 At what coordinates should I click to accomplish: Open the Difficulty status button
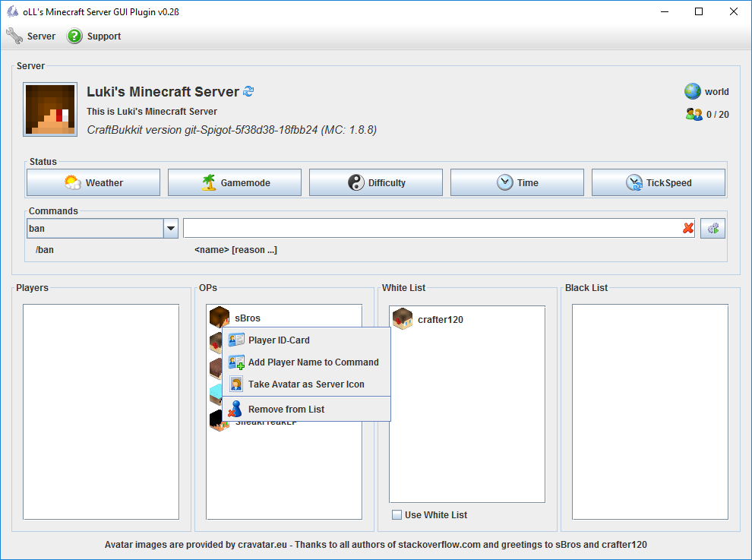(375, 182)
